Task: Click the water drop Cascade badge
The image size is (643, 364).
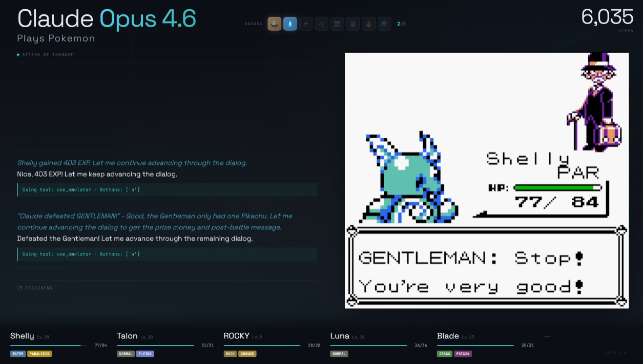Action: click(290, 24)
